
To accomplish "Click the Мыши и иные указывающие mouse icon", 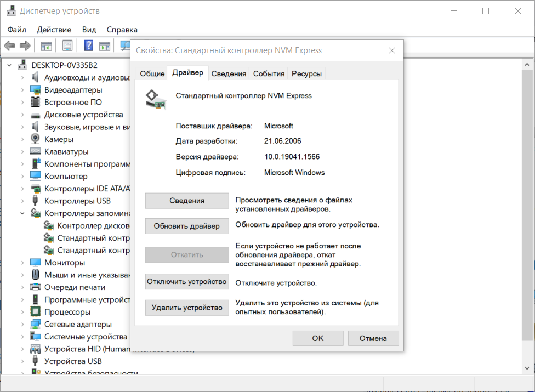I will point(36,274).
